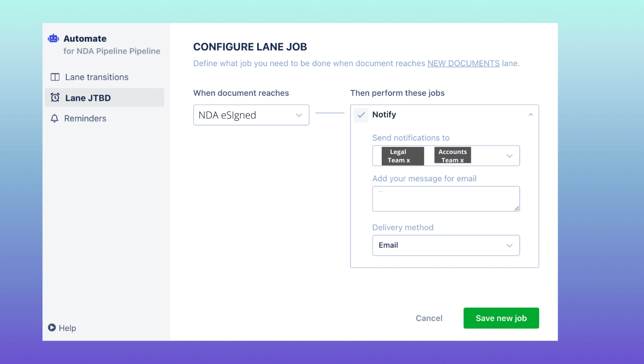The height and width of the screenshot is (364, 644).
Task: Follow the NEW DOCUMENTS link
Action: tap(463, 63)
